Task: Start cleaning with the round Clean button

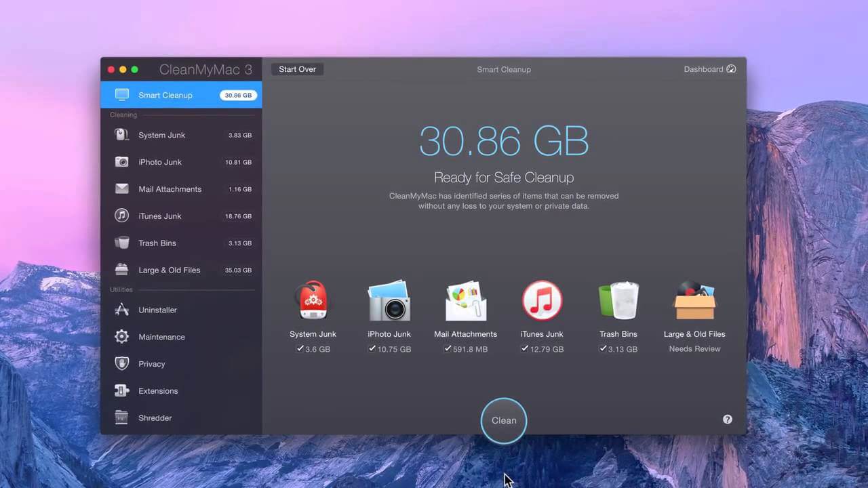Action: 504,420
